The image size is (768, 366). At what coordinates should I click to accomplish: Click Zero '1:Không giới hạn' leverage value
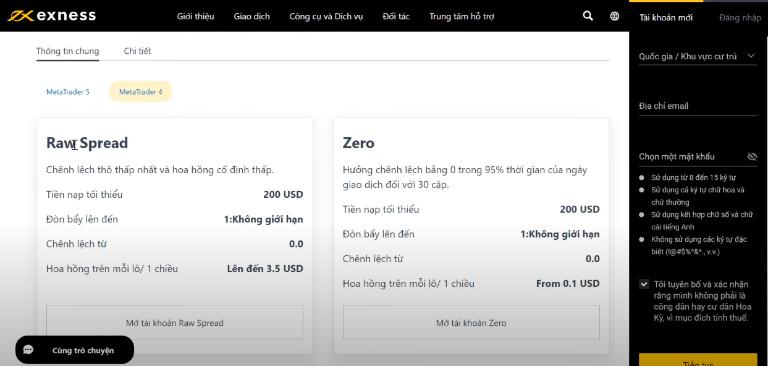coord(560,234)
